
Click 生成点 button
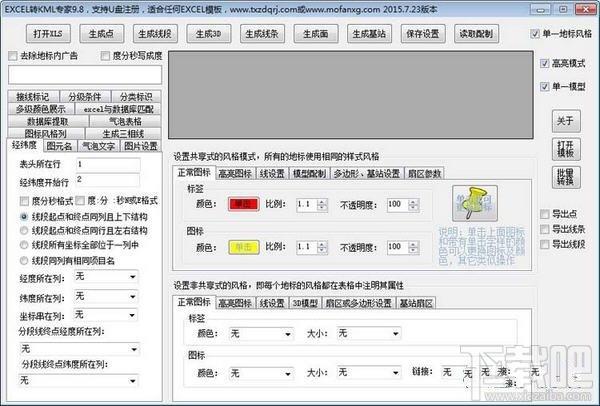tap(101, 34)
